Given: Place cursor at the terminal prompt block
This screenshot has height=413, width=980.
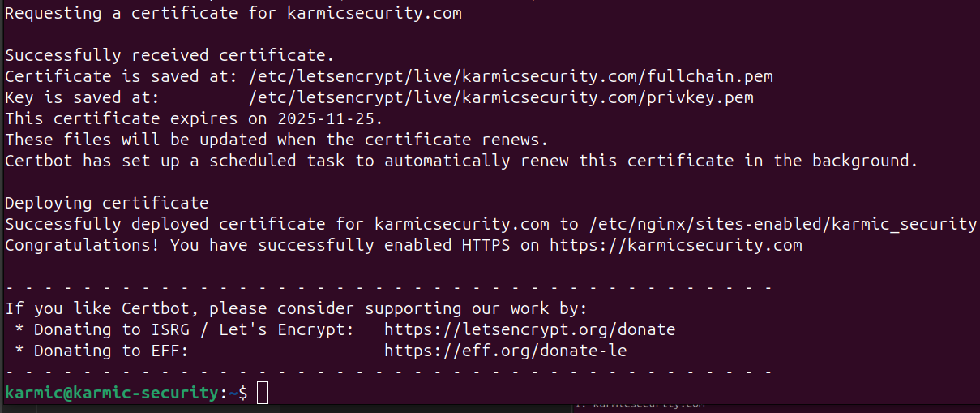Looking at the screenshot, I should [262, 393].
